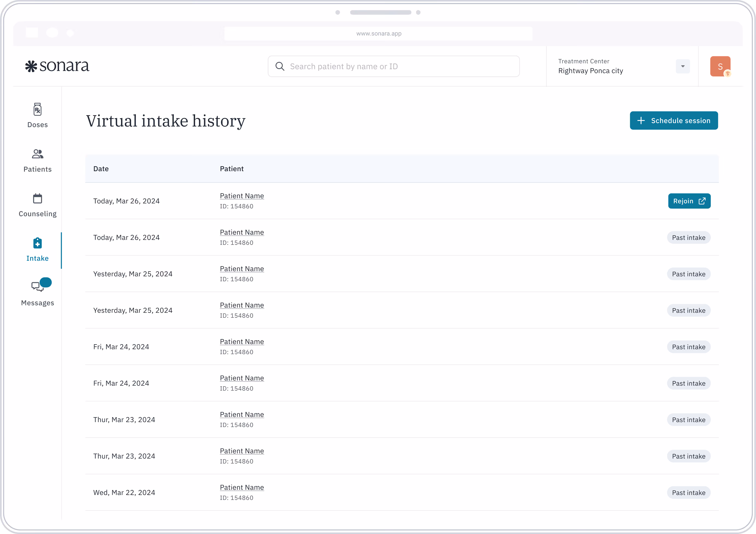756x534 pixels.
Task: Open Patient Name in first Thur Mar 23 row
Action: pos(242,415)
